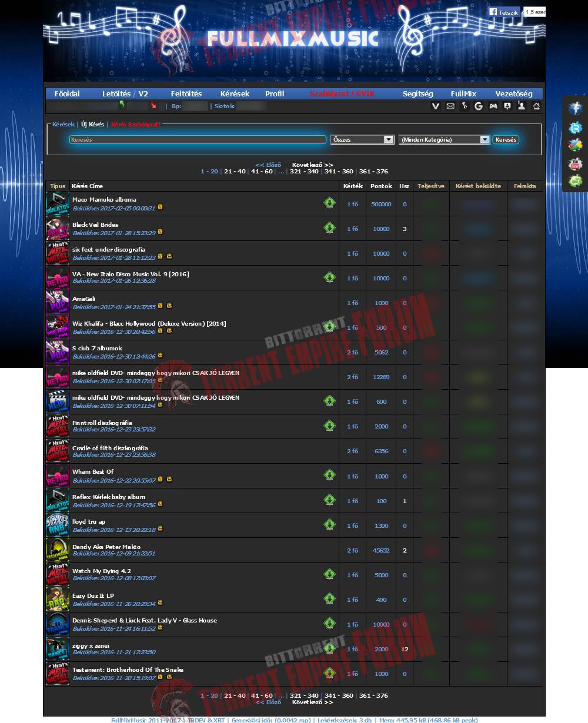
Task: Click the Rock category icon beside Black Veil Brides
Action: tap(58, 229)
